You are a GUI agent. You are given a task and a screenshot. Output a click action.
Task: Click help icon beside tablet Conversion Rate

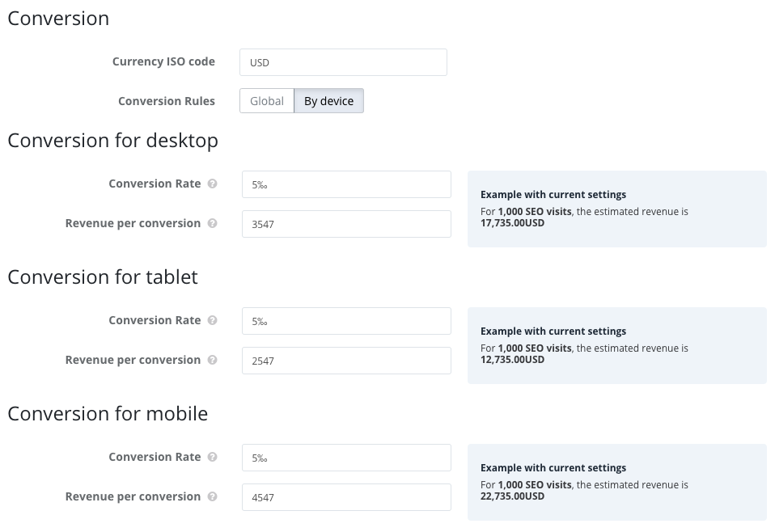click(x=212, y=320)
